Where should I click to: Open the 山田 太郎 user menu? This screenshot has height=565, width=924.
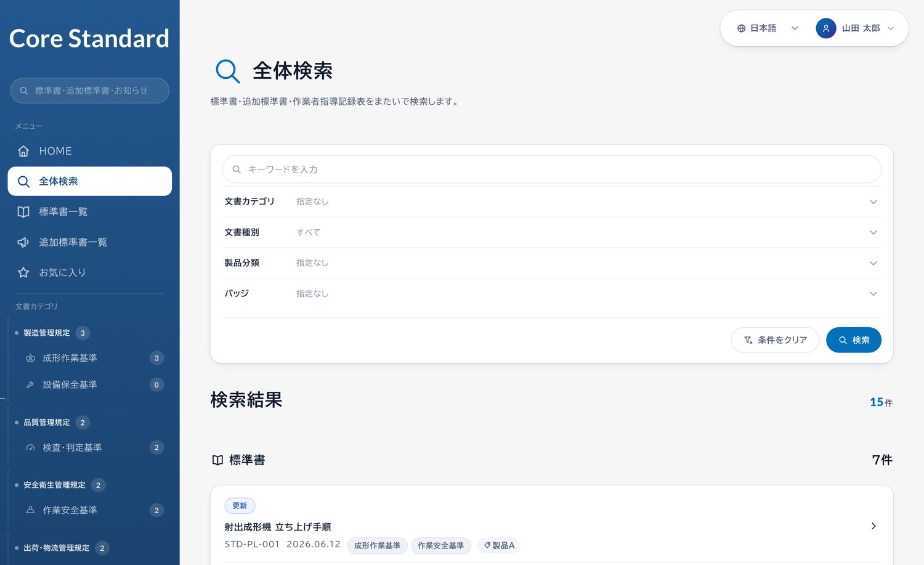tap(855, 28)
